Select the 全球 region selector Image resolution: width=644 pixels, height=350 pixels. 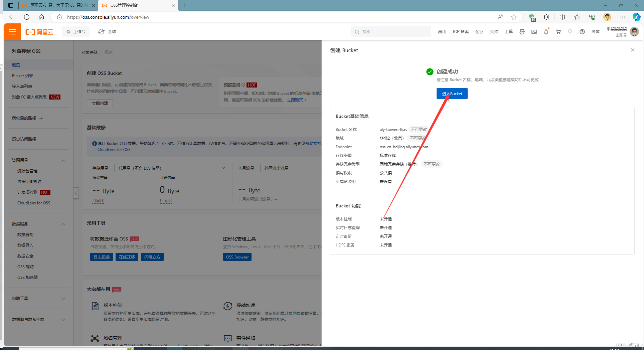click(x=107, y=32)
